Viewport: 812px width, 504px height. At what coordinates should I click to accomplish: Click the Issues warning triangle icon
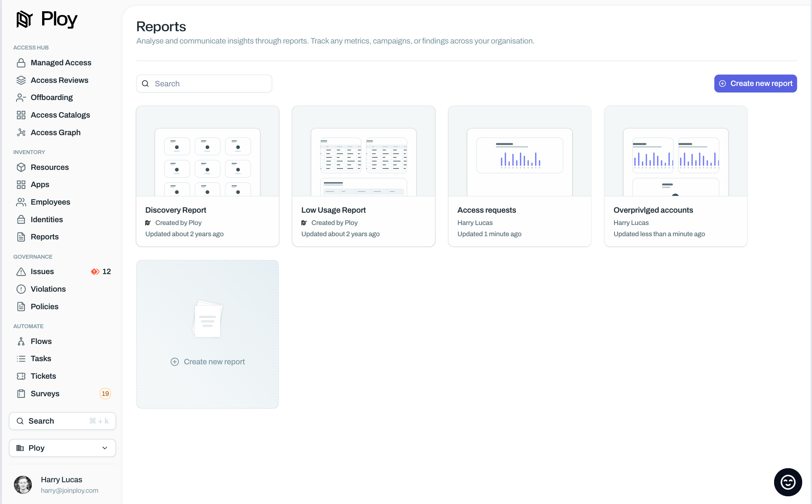tap(21, 272)
